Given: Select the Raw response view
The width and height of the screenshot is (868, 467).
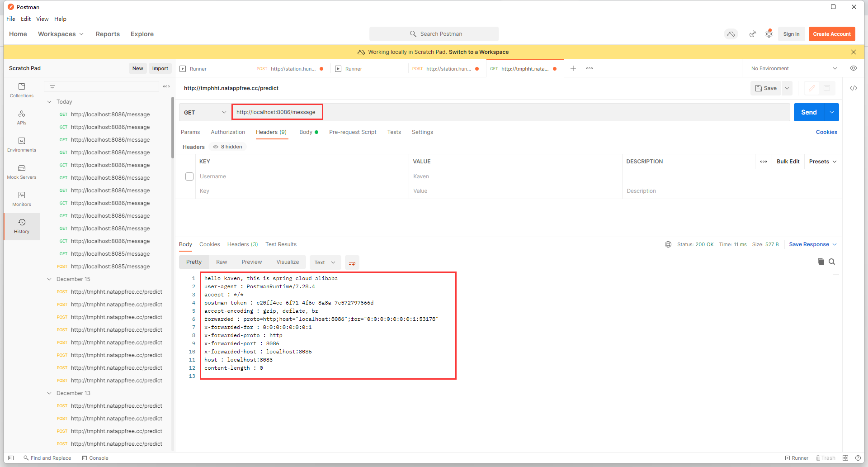Looking at the screenshot, I should pyautogui.click(x=222, y=262).
